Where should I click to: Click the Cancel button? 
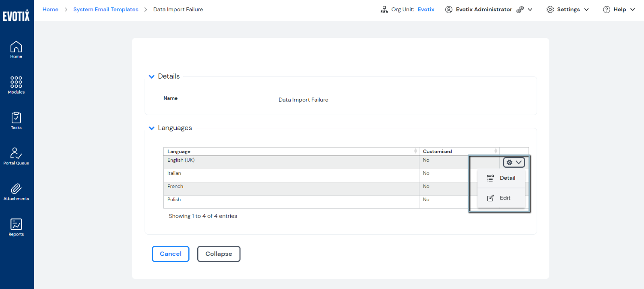coord(171,254)
